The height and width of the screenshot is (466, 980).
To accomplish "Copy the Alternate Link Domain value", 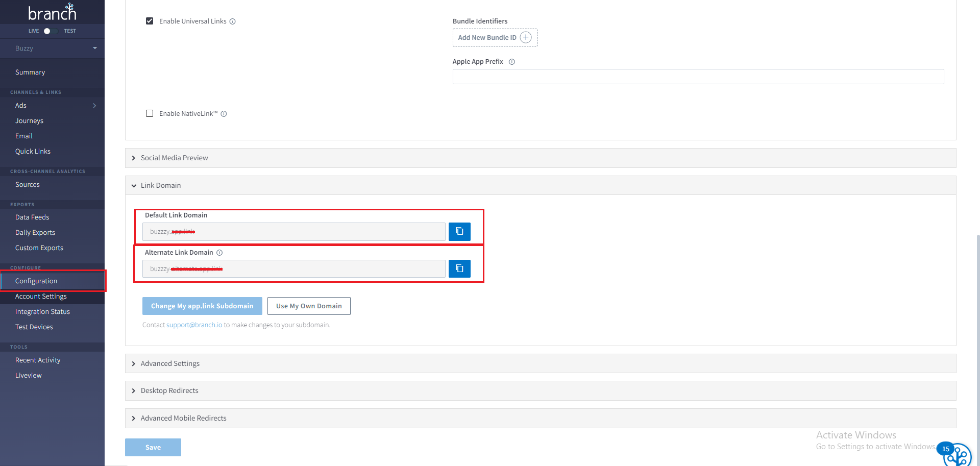I will (459, 268).
